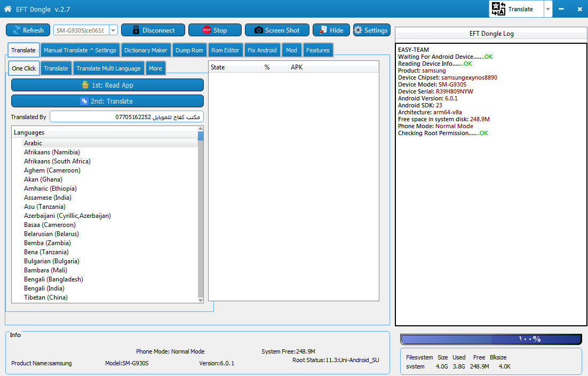Click the languages list scroll down arrow
Image resolution: width=588 pixels, height=376 pixels.
click(x=201, y=300)
